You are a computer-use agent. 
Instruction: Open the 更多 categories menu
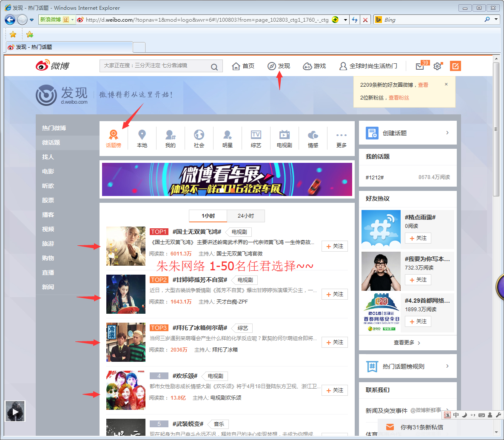[x=342, y=139]
